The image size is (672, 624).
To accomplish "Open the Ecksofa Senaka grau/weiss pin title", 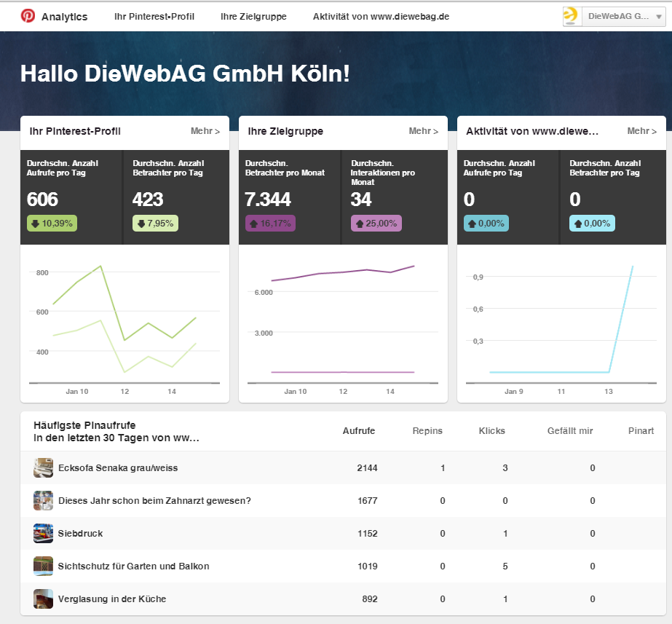I will (118, 468).
